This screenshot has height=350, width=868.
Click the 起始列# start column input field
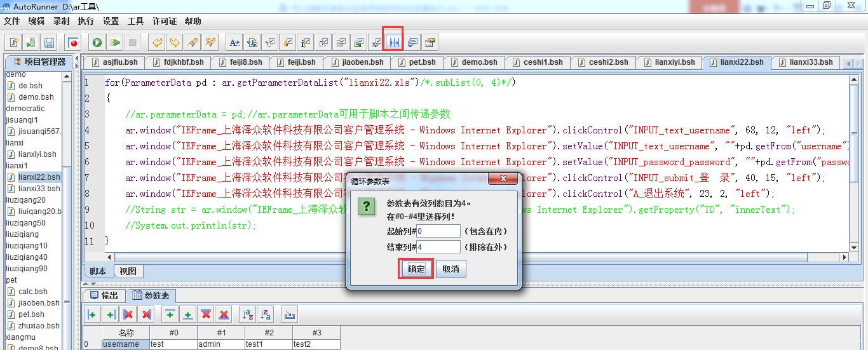tap(438, 231)
